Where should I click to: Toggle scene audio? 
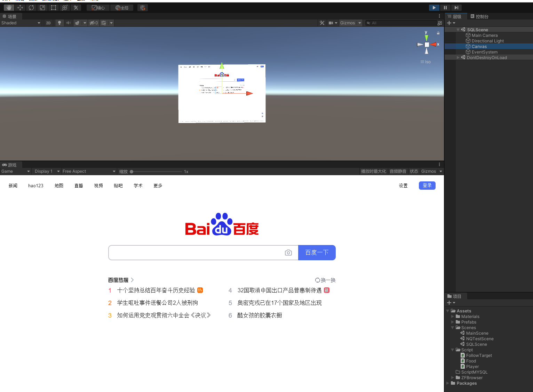click(69, 23)
